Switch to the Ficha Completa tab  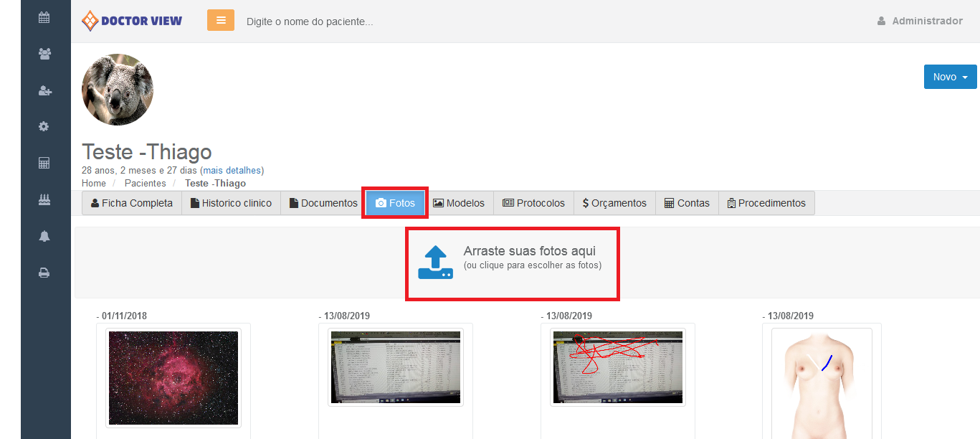coord(132,203)
